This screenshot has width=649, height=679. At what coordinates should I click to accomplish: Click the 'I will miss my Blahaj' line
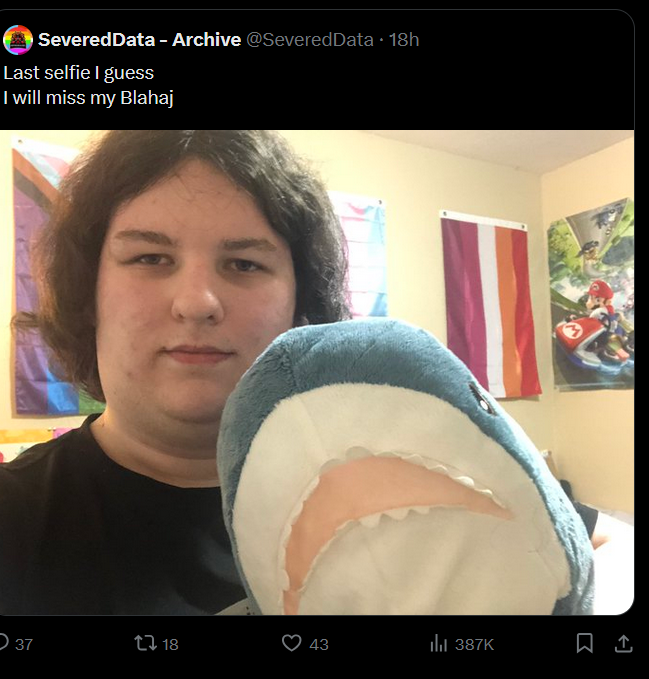tap(88, 98)
